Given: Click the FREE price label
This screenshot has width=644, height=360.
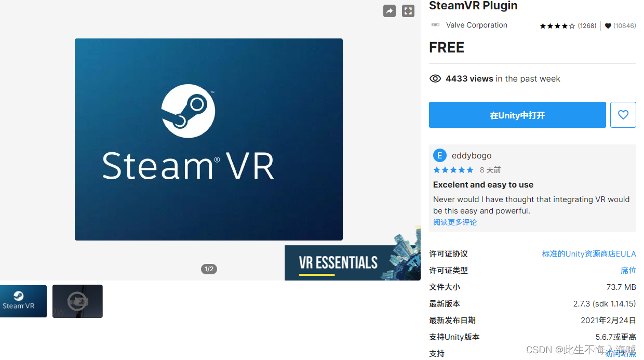Looking at the screenshot, I should [x=447, y=48].
